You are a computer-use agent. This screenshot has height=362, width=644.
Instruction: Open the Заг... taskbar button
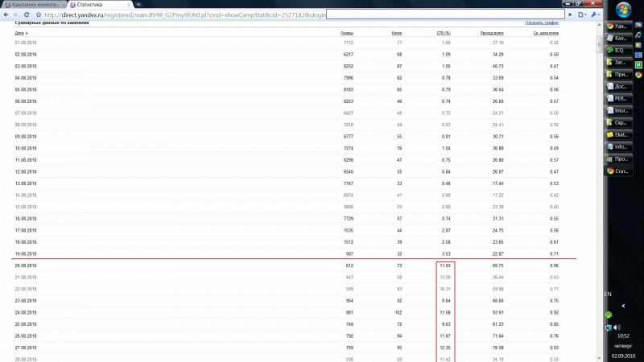click(x=618, y=63)
